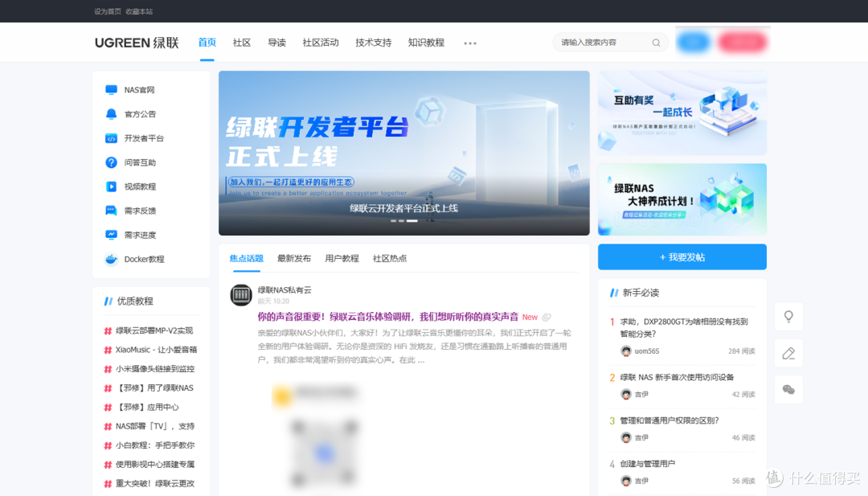This screenshot has width=868, height=496.
Task: Open tutorial NAS部署「TV」，支持
Action: [x=155, y=426]
